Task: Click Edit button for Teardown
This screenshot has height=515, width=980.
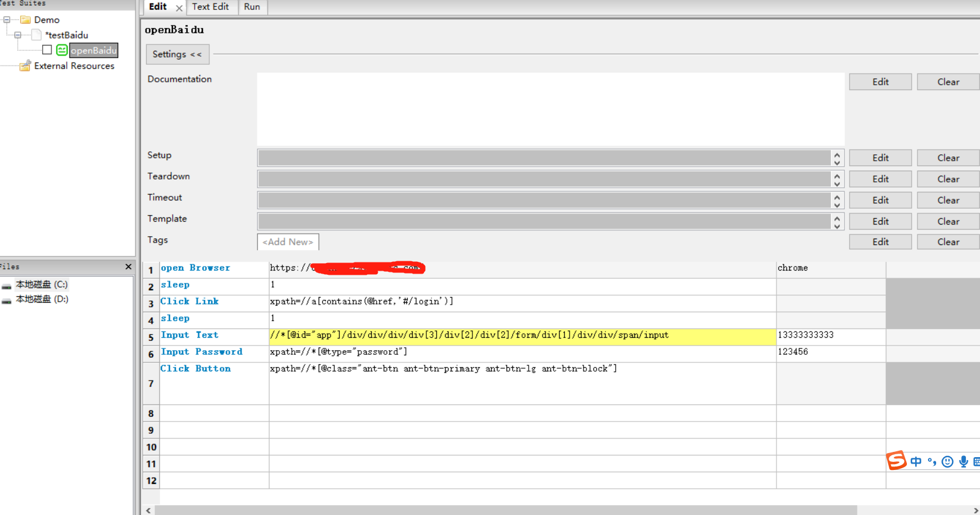Action: [880, 179]
